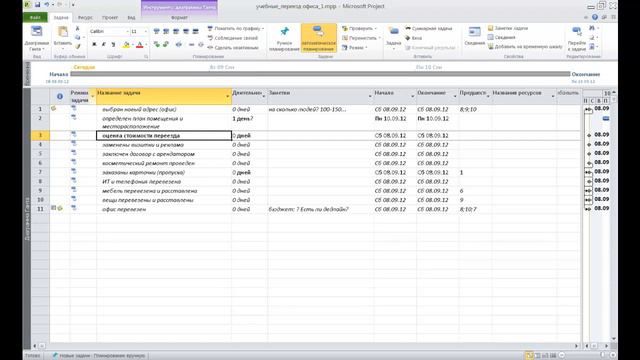This screenshot has width=640, height=360.
Task: Click the Resource Names (Названия ресурсов) column header
Action: click(524, 96)
